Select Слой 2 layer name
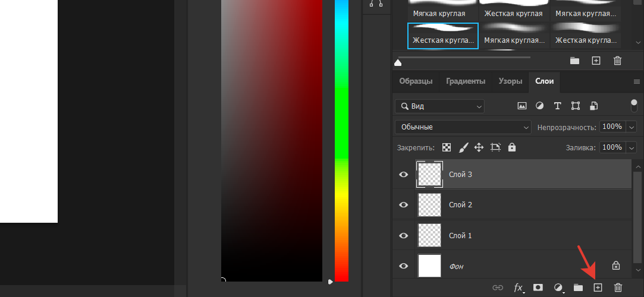The height and width of the screenshot is (297, 644). click(460, 205)
